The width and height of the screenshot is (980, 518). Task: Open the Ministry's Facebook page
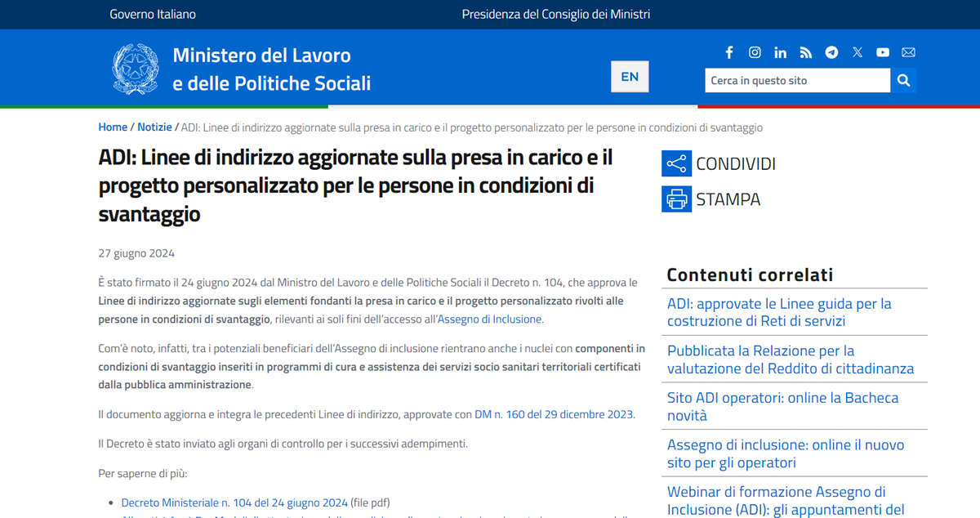(x=729, y=51)
